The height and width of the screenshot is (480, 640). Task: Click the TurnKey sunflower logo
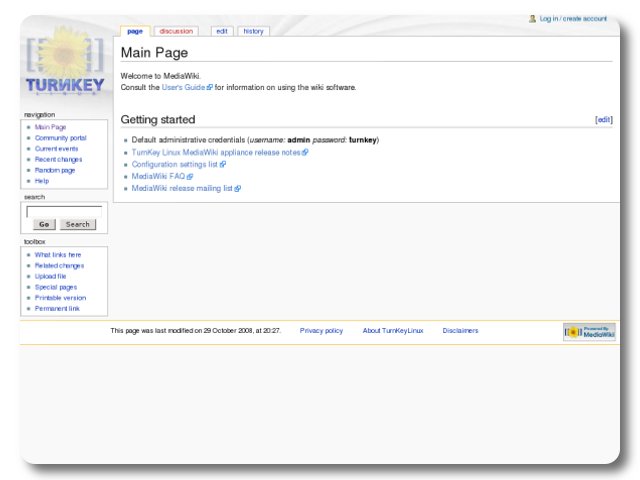click(64, 64)
